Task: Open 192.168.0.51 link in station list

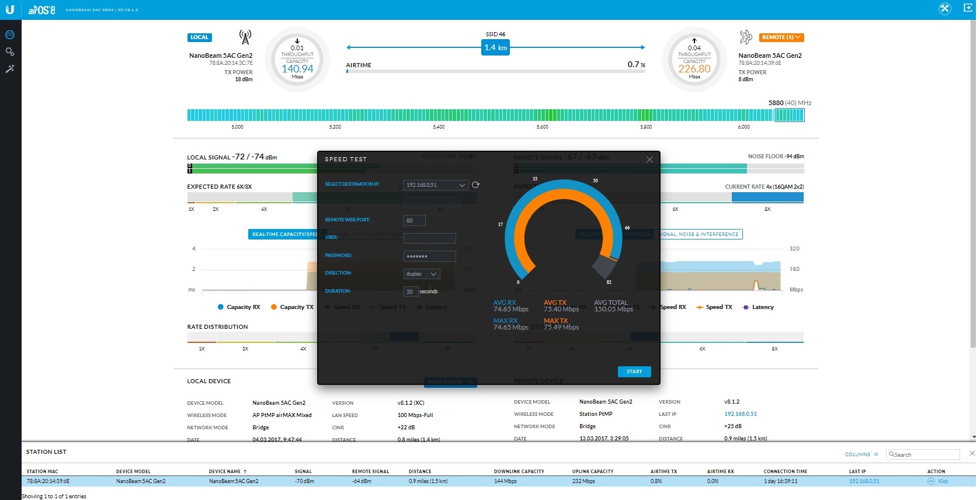Action: coord(864,481)
